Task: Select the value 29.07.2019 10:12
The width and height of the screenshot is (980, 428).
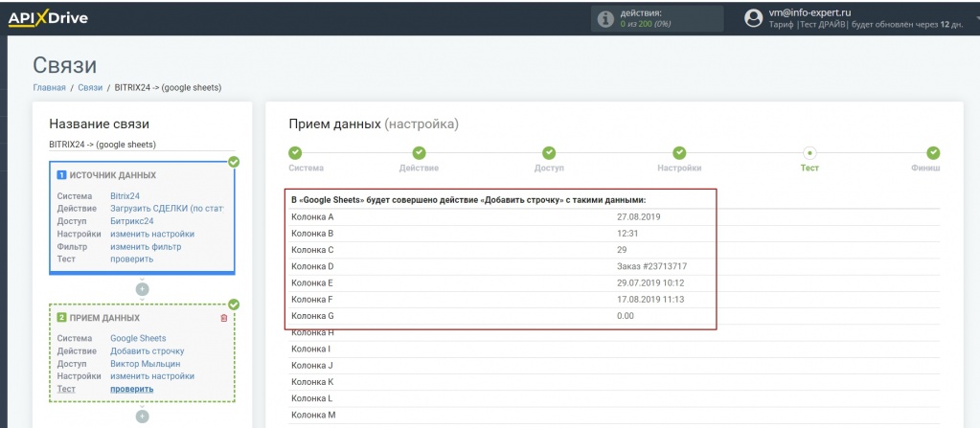Action: click(x=650, y=283)
